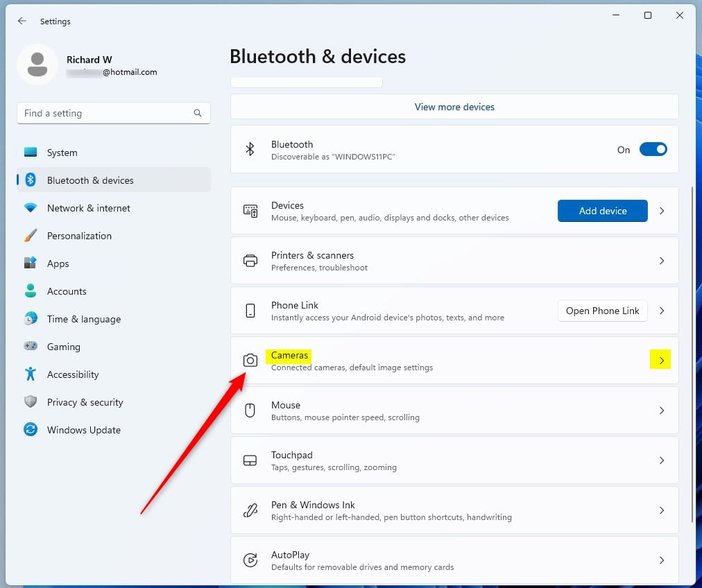Expand the Touchpad chevron arrow
Viewport: 702px width, 588px height.
coord(661,460)
